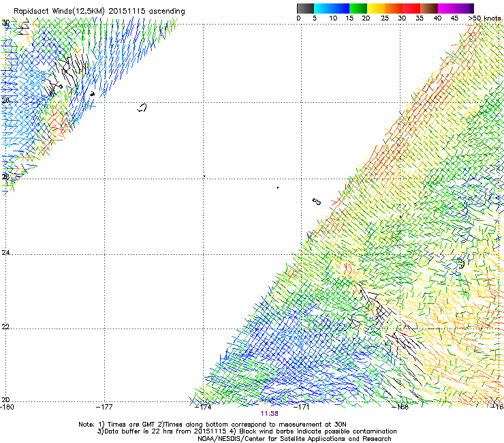Click the gray 0-5 knots legend swatch
This screenshot has height=443, width=504.
click(305, 8)
